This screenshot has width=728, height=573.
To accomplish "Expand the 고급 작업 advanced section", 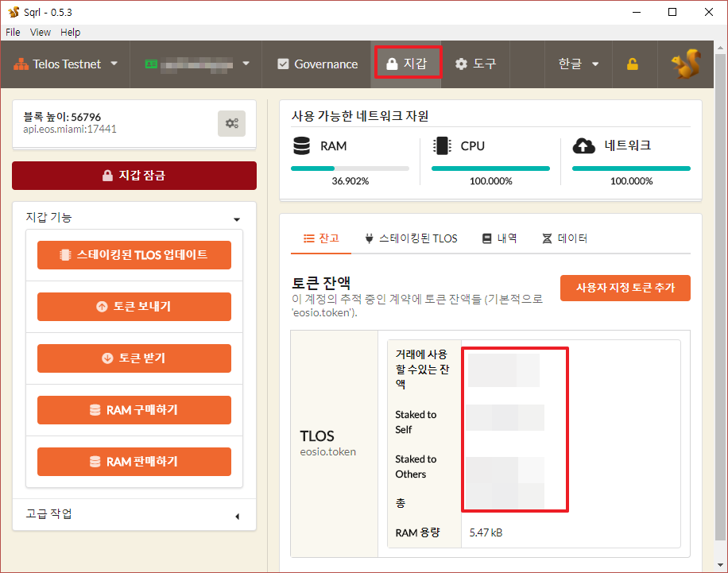I will (x=134, y=514).
